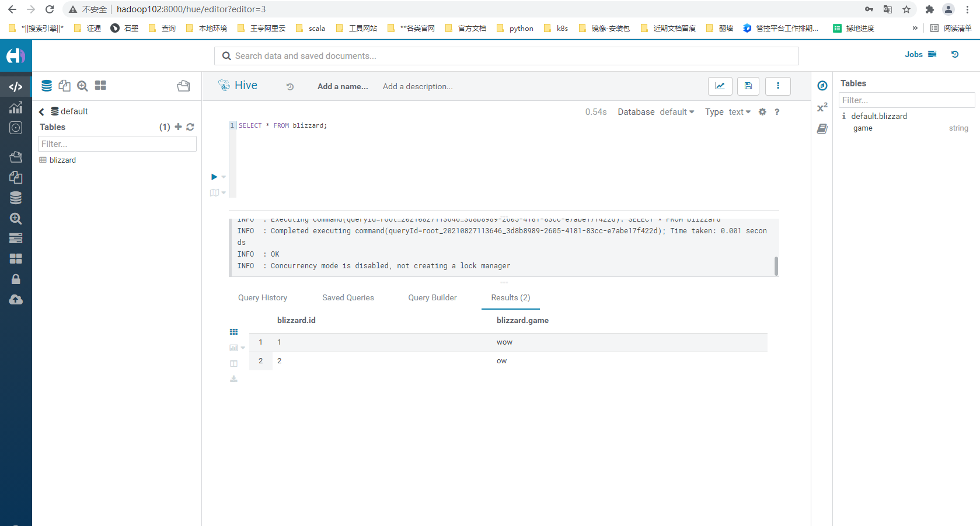This screenshot has width=980, height=526.
Task: Open the Tables database icon in sidebar
Action: (x=16, y=198)
